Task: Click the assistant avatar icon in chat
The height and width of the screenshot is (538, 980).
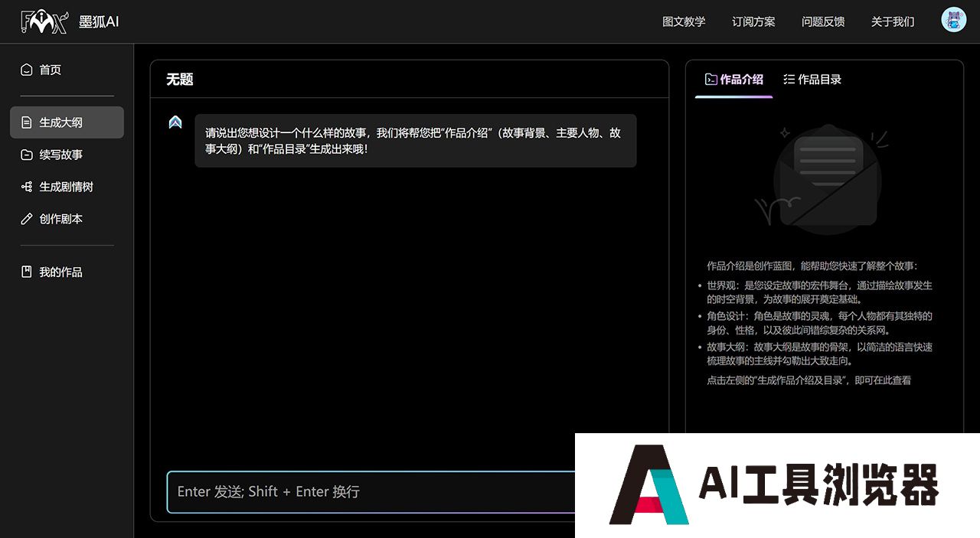Action: [x=175, y=122]
